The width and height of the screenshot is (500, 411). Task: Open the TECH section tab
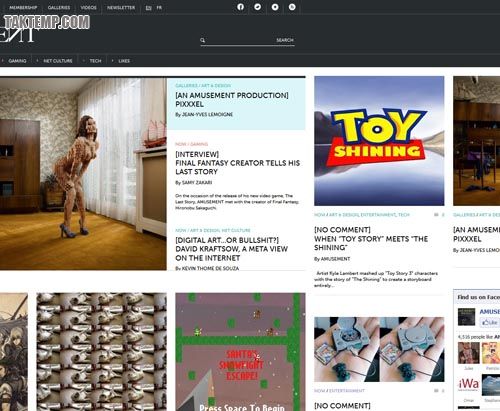[x=95, y=61]
